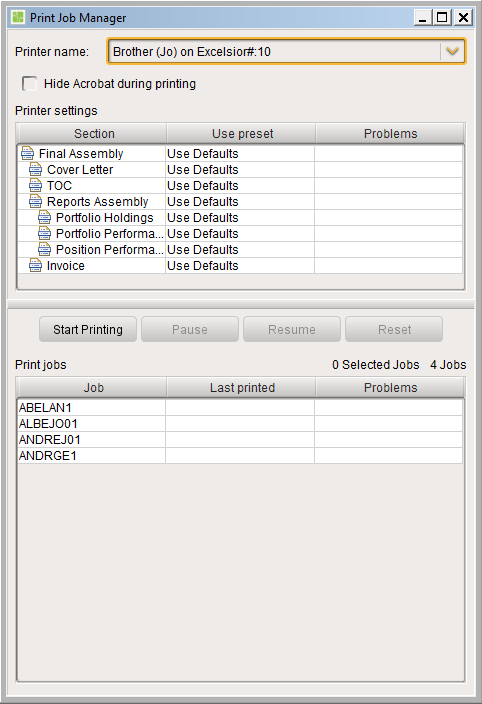Click the Start Printing button

click(88, 330)
